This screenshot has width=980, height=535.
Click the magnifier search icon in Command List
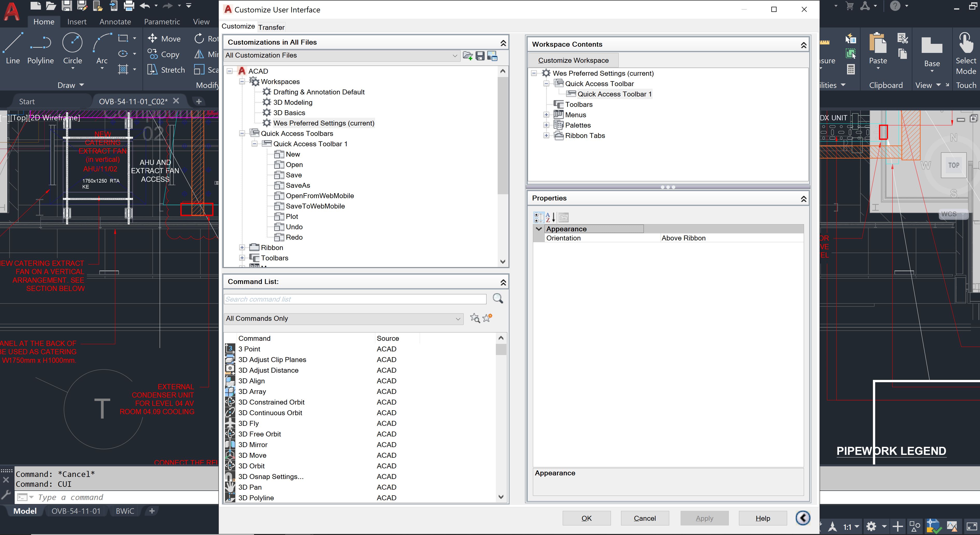pos(498,299)
